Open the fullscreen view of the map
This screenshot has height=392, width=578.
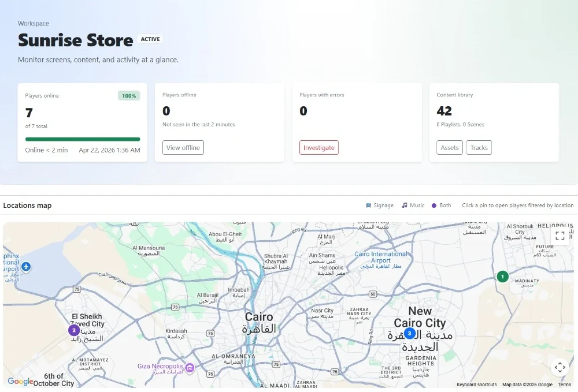[560, 236]
